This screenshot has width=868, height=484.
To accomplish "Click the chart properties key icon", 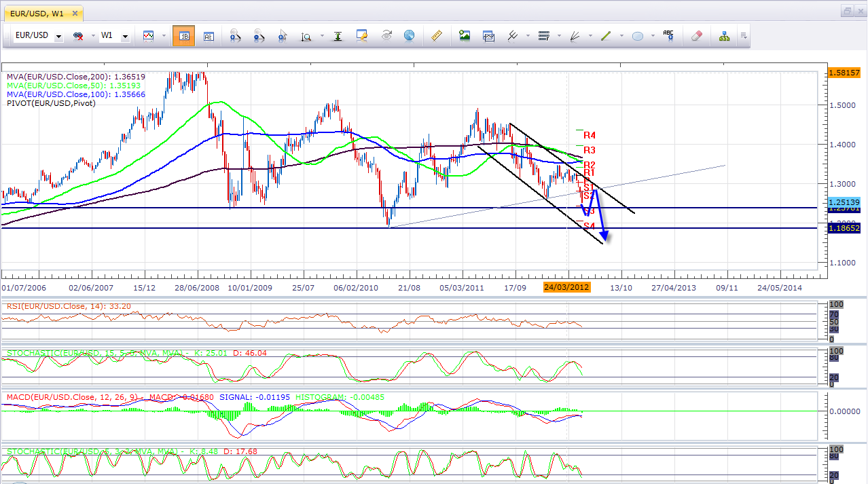I will point(362,36).
